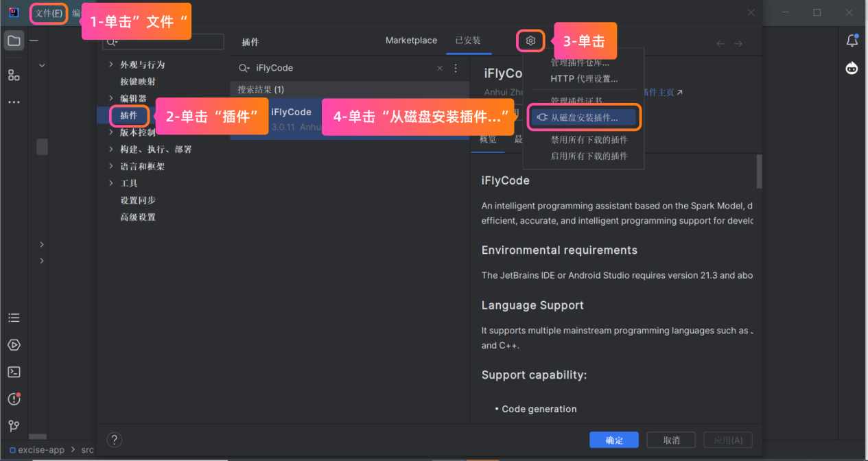Select the 插件 settings item
The image size is (868, 461).
click(x=129, y=115)
